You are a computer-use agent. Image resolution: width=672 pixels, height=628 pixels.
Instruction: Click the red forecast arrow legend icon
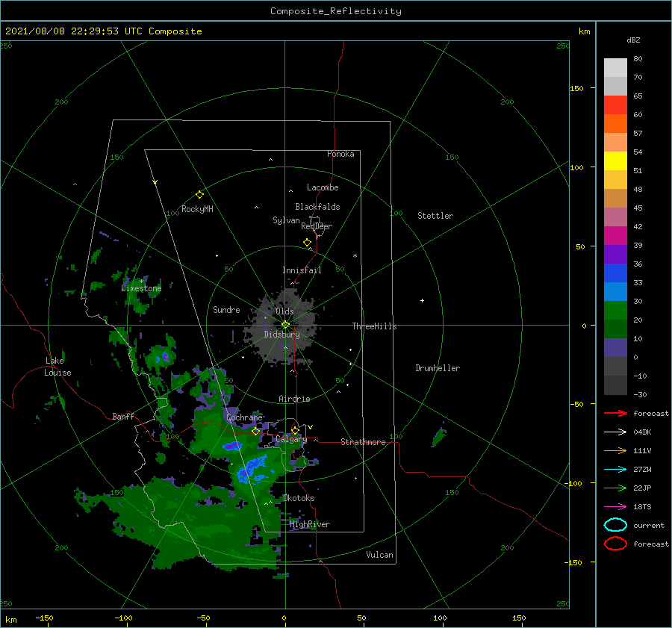pos(615,413)
